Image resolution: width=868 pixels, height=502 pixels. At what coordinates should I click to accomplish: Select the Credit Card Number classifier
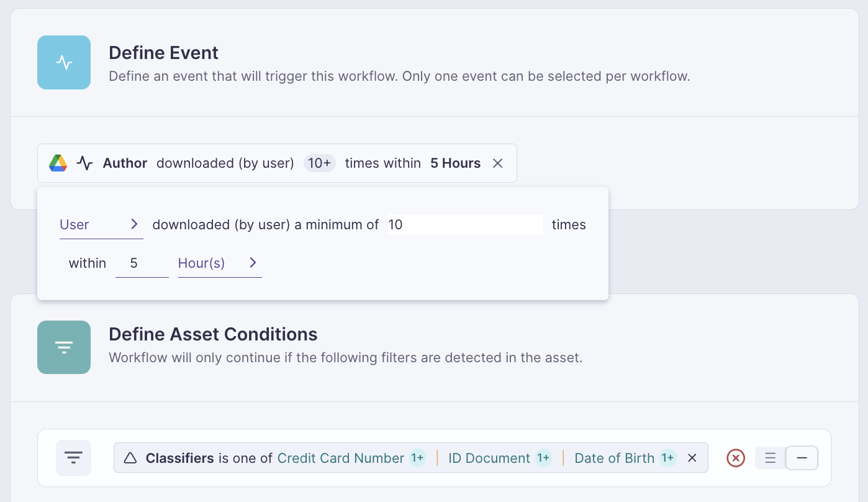point(341,459)
